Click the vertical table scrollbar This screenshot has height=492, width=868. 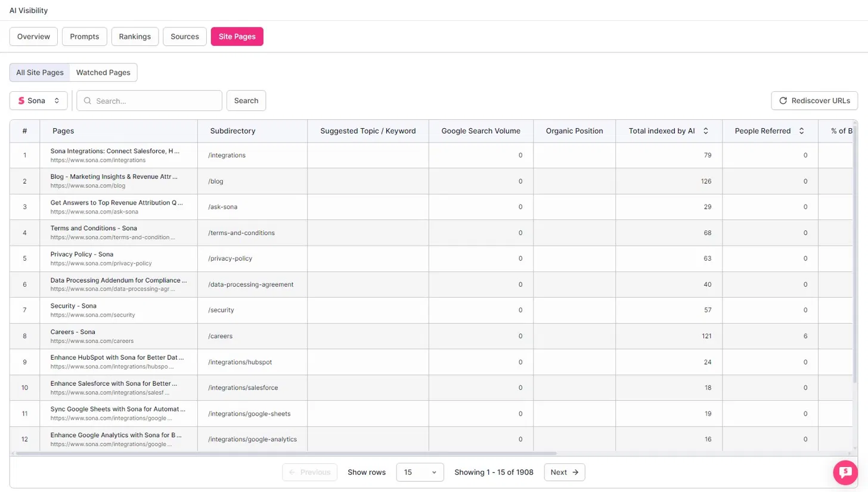pos(855,253)
